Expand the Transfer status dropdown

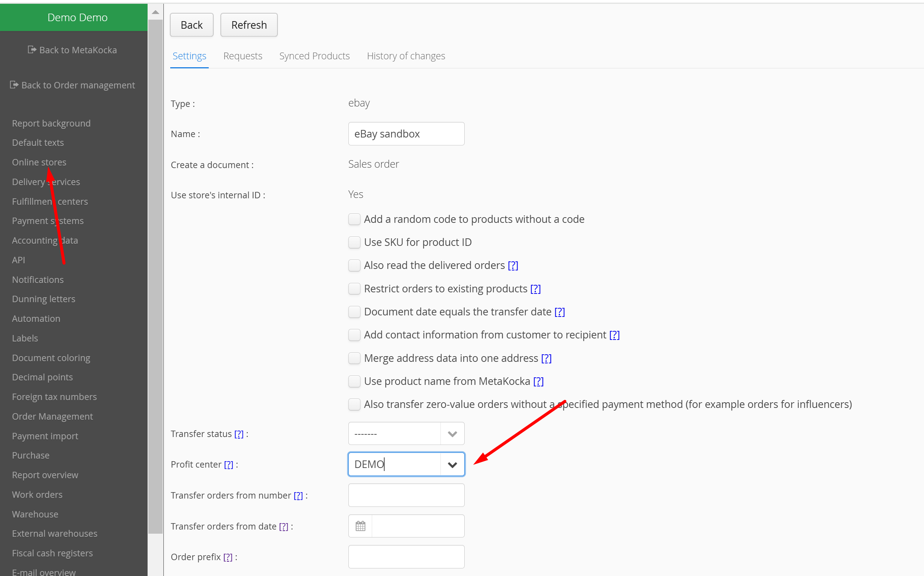[x=452, y=434]
